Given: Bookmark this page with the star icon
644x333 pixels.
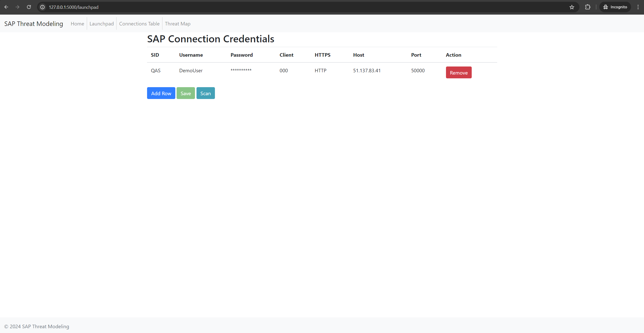Looking at the screenshot, I should click(572, 7).
